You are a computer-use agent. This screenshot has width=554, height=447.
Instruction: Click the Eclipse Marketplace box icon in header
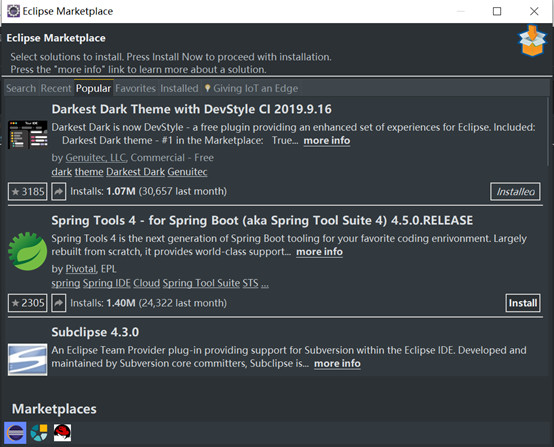coord(532,40)
